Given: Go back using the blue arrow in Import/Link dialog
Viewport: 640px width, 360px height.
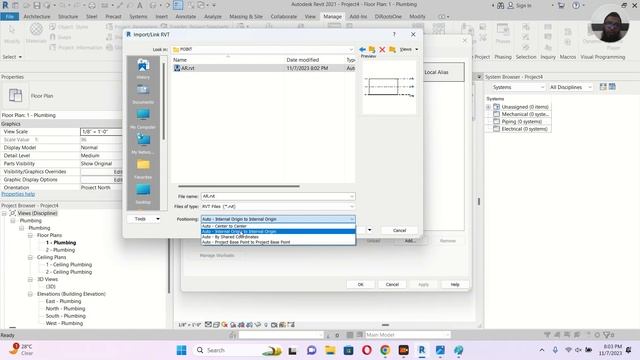Looking at the screenshot, I should click(x=362, y=49).
